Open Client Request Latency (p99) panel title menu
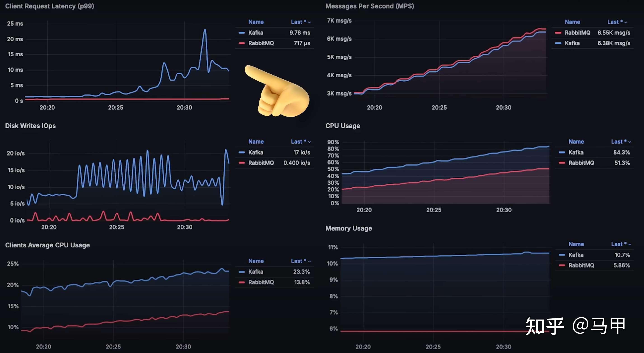The image size is (644, 353). (49, 6)
